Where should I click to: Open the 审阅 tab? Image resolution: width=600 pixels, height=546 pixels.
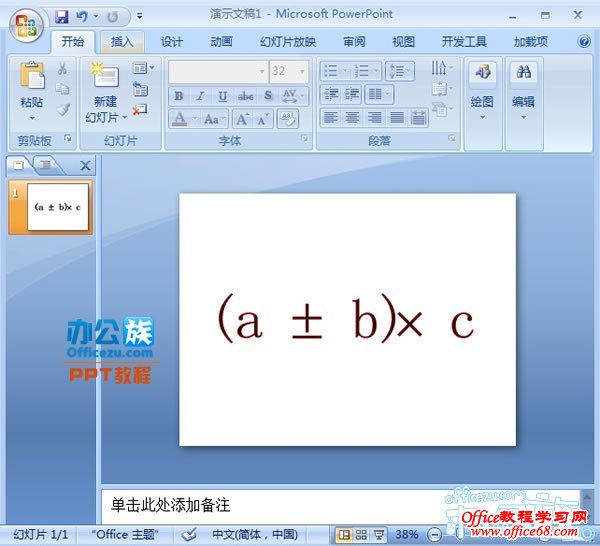tap(354, 41)
